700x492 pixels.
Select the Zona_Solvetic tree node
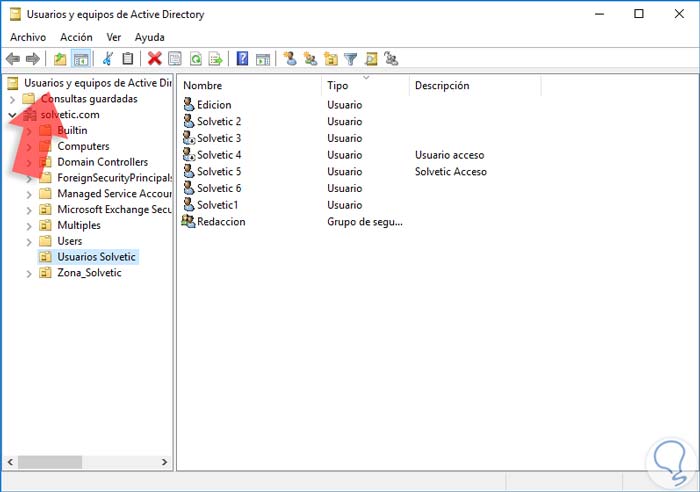(89, 273)
